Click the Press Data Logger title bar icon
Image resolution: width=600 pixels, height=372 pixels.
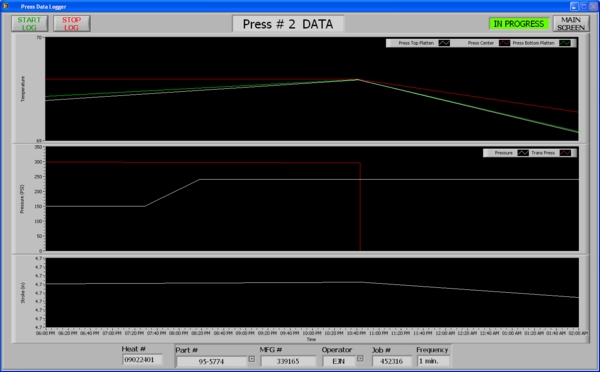pyautogui.click(x=5, y=6)
